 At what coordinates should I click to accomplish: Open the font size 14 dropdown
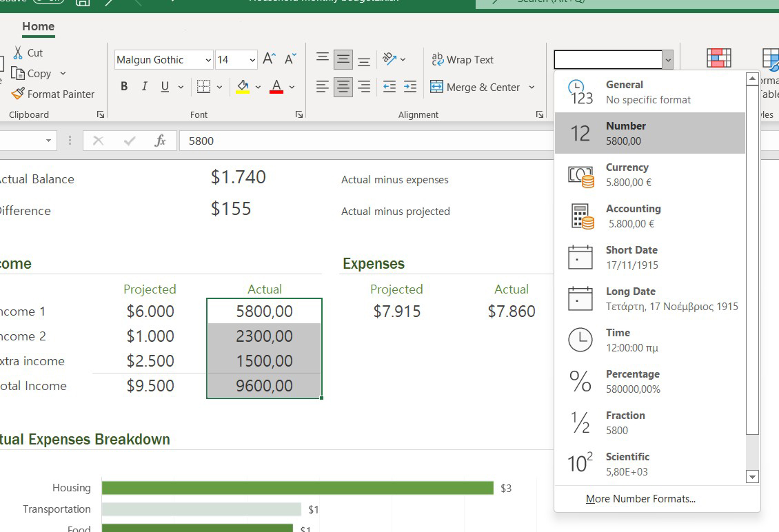(x=252, y=60)
